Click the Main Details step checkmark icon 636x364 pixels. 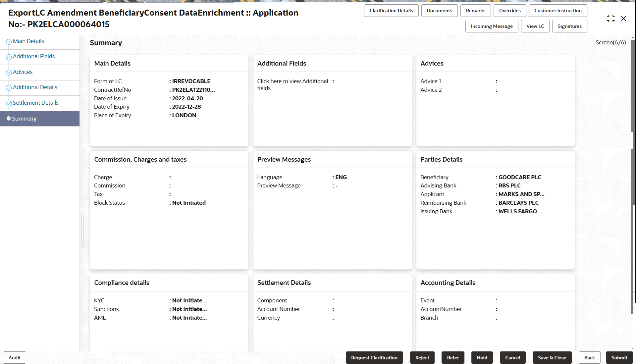click(x=9, y=42)
